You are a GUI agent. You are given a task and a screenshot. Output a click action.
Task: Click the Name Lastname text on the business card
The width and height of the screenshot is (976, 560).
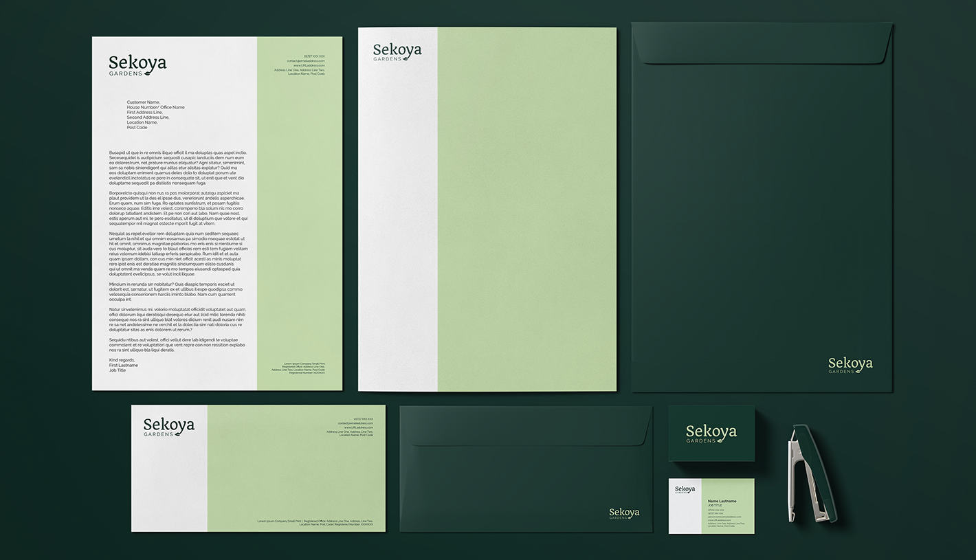(x=722, y=501)
